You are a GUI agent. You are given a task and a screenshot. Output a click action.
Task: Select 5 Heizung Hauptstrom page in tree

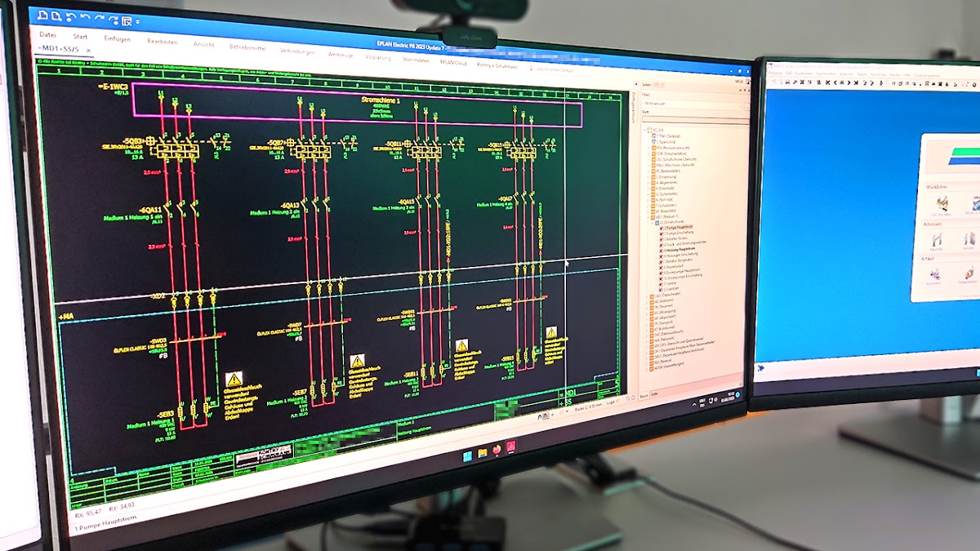coord(679,249)
